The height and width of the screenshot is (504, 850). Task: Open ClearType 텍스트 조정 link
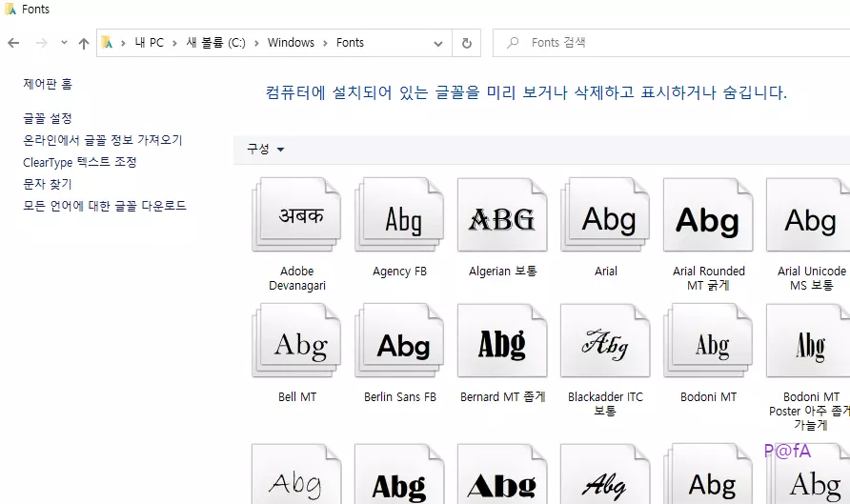(x=80, y=162)
